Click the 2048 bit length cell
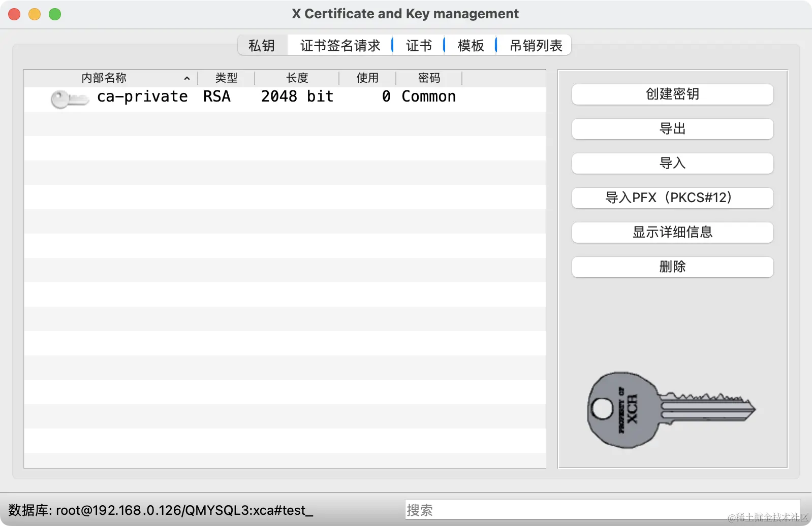 click(297, 96)
